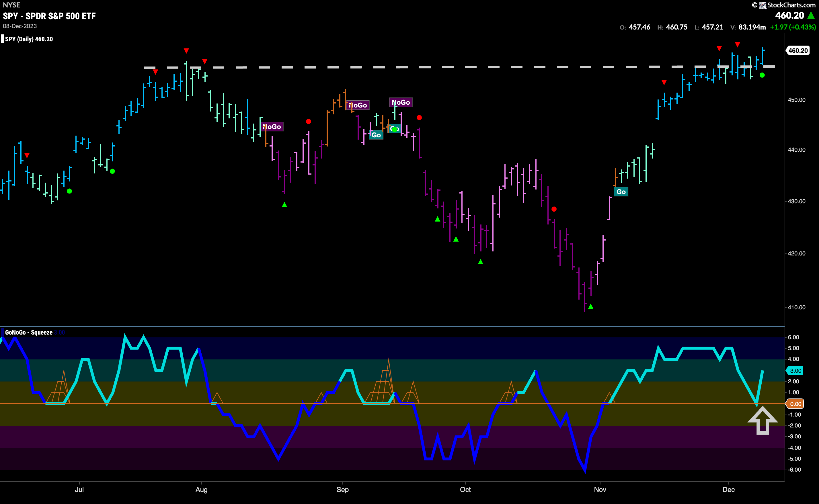Screen dimensions: 819x504
Task: Click the 3.00 oscillator value tag
Action: tap(795, 371)
